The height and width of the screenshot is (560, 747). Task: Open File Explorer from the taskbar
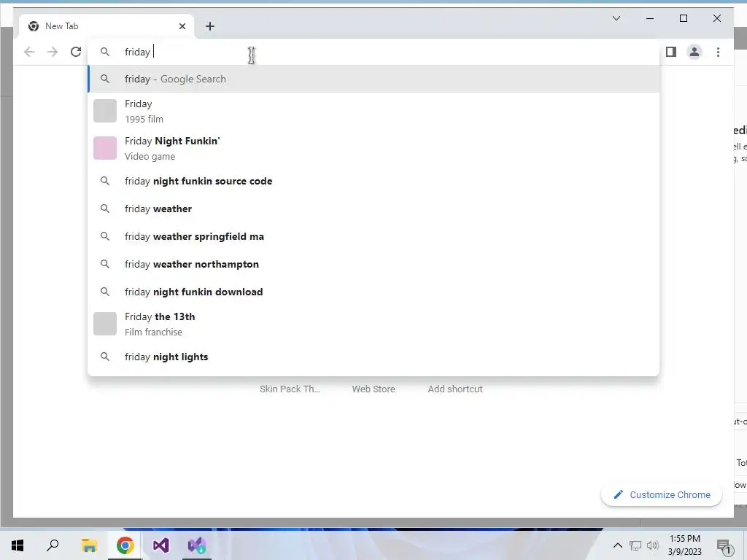point(89,545)
